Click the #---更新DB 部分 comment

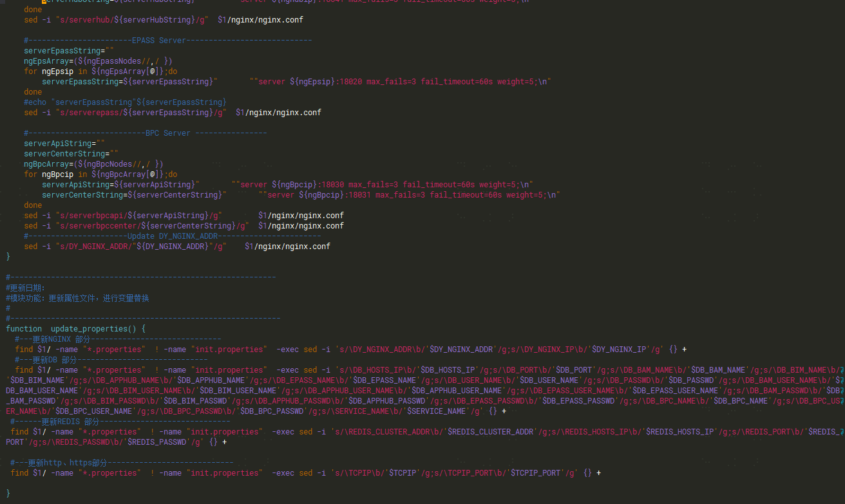click(111, 360)
